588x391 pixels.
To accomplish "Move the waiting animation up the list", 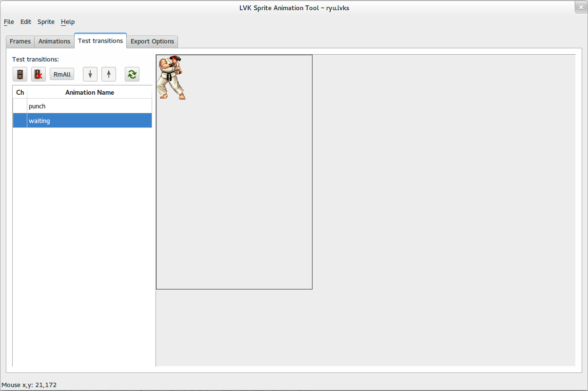I will click(108, 74).
